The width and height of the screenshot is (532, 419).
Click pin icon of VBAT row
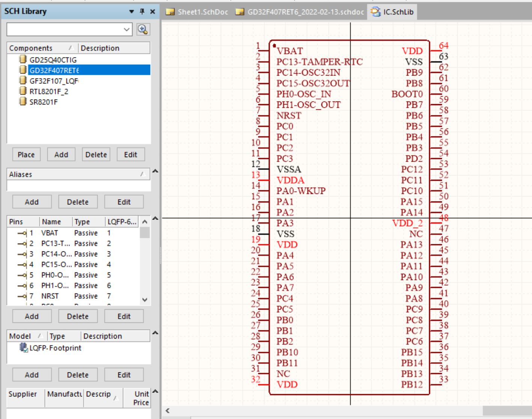(22, 233)
